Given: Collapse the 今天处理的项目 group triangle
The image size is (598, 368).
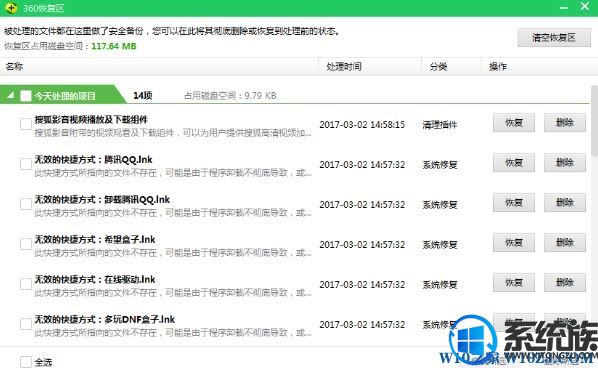Looking at the screenshot, I should point(10,95).
